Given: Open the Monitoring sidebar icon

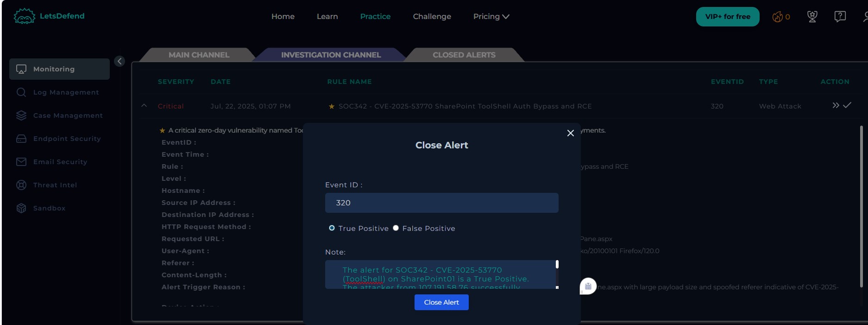Looking at the screenshot, I should [x=21, y=69].
